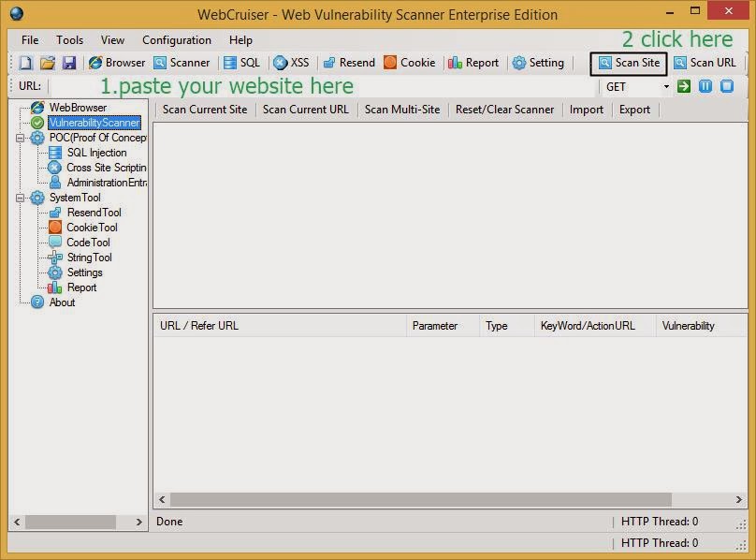Click the SystemTool gear icon
The height and width of the screenshot is (560, 756).
coord(37,198)
